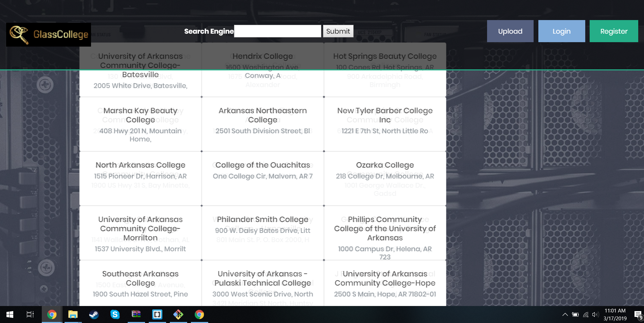
Task: Click address "1515 Pioneer Dr, Harrison, AR"
Action: (x=140, y=176)
